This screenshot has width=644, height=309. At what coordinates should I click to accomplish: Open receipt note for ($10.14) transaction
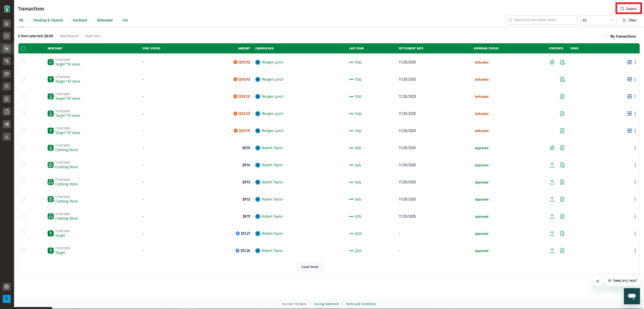pos(562,79)
